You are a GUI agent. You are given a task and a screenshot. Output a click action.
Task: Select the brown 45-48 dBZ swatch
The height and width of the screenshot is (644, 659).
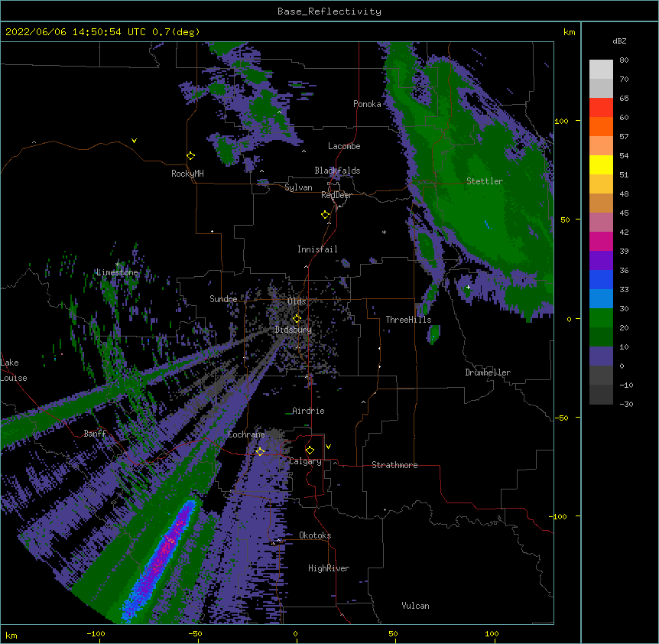[x=601, y=203]
